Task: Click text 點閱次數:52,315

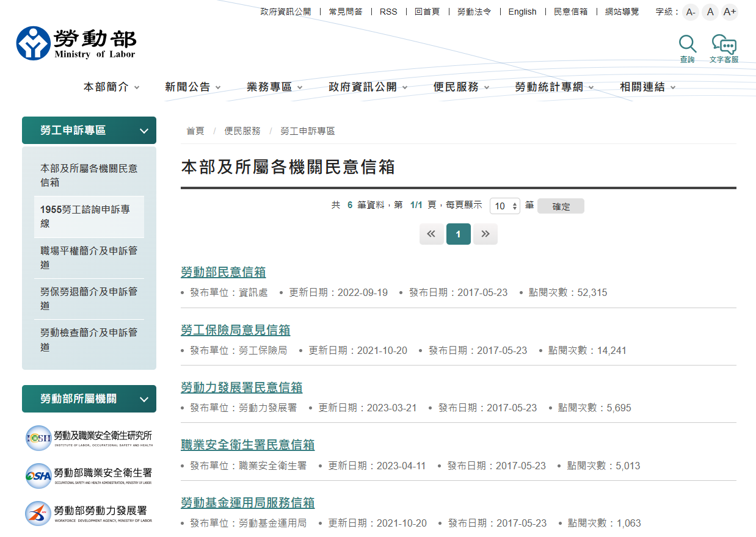Action: (568, 293)
